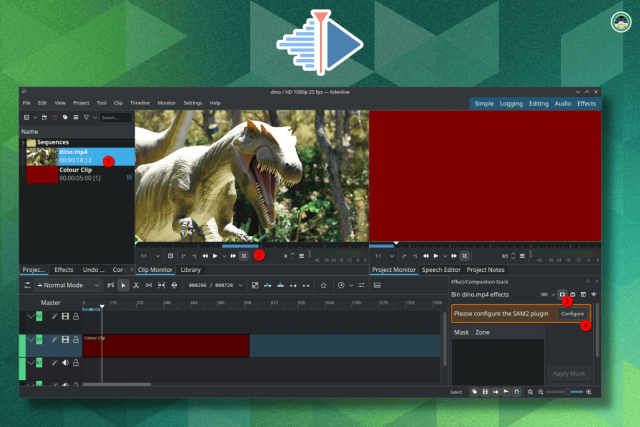
Task: Toggle lock on the Colour Clip track
Action: 76,341
